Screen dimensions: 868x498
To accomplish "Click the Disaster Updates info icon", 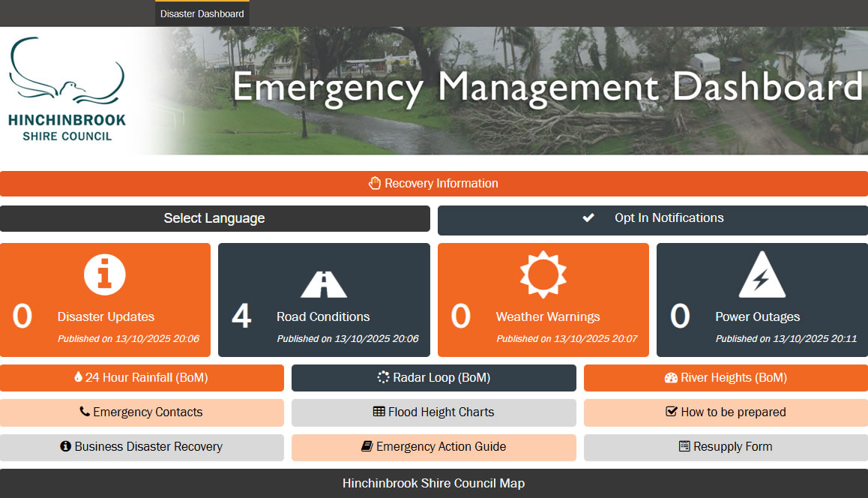I will click(105, 274).
